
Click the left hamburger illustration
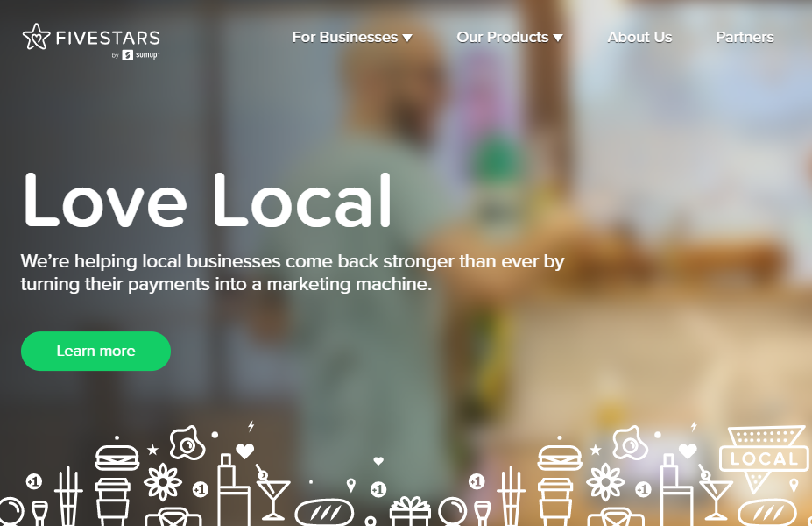(x=117, y=458)
